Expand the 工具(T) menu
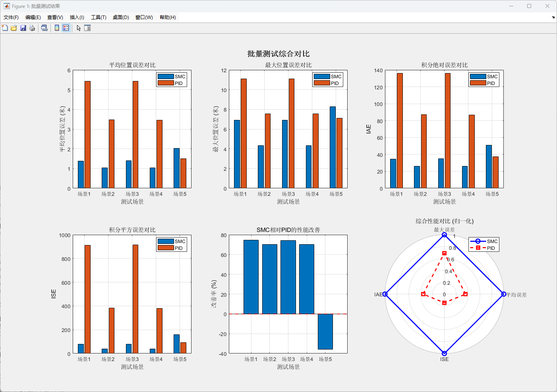This screenshot has width=557, height=392. tap(99, 17)
